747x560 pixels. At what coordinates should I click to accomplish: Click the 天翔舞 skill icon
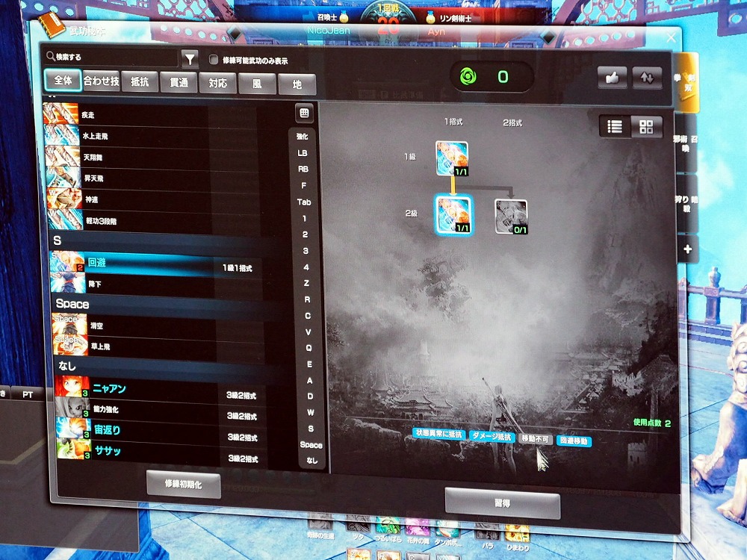tap(63, 157)
